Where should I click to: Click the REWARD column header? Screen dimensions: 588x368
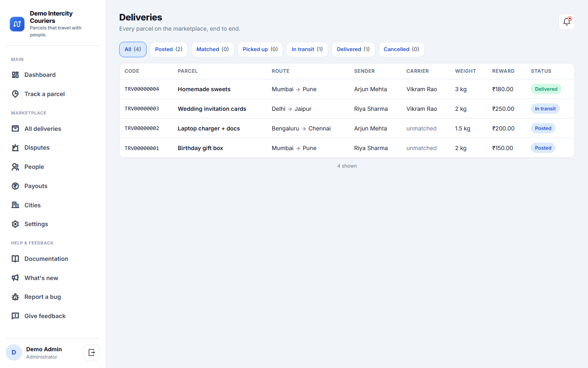[503, 71]
